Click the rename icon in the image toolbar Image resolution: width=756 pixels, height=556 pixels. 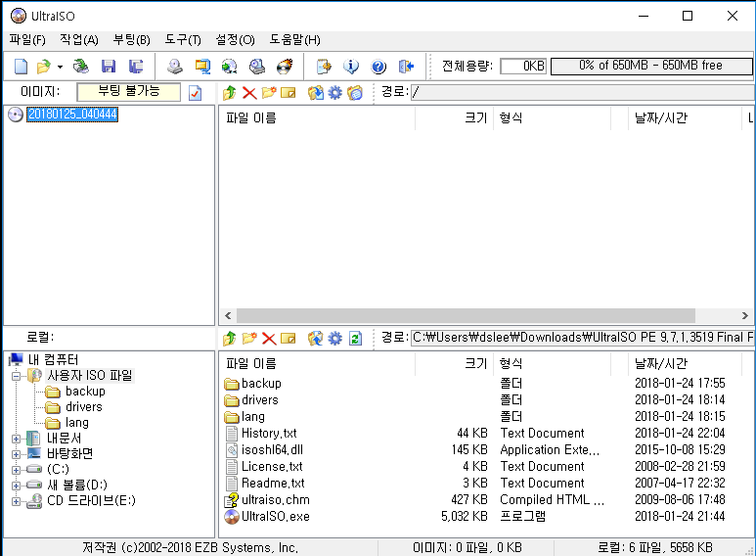click(x=288, y=93)
